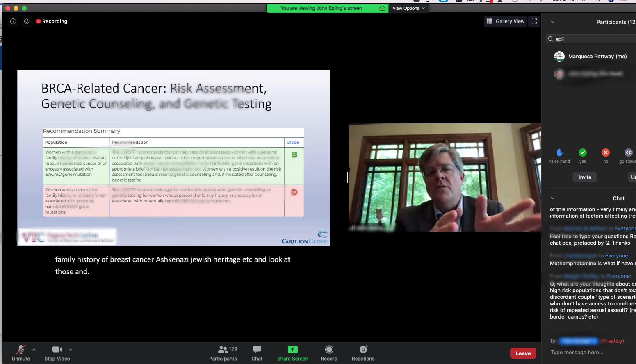Viewport: 636px width, 364px height.
Task: Click Marquesa Pettway's avatar icon
Action: coord(559,56)
